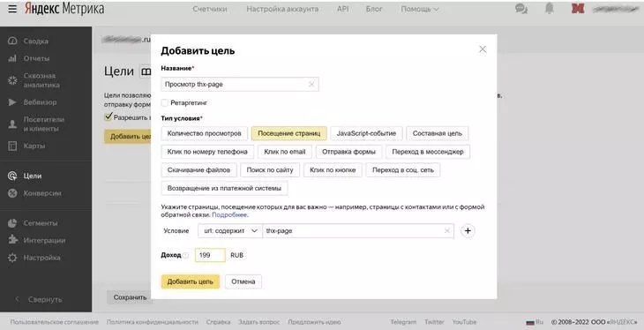Expand the Помощь header menu
Screen dimensions: 644x330
[420, 9]
